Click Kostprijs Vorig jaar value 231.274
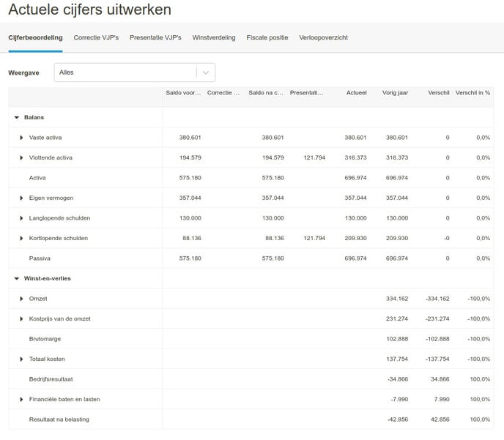 397,319
